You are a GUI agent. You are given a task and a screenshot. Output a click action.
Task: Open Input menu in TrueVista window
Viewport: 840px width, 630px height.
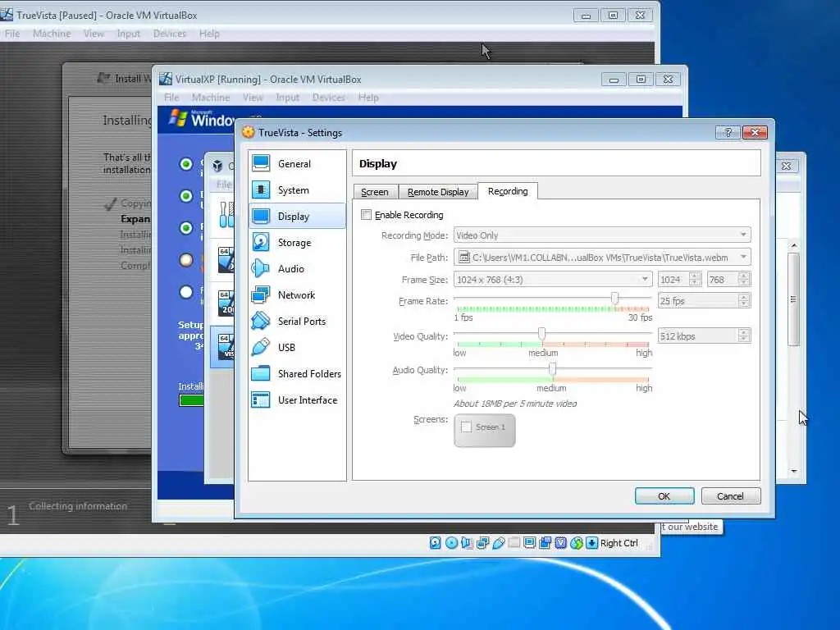tap(128, 34)
